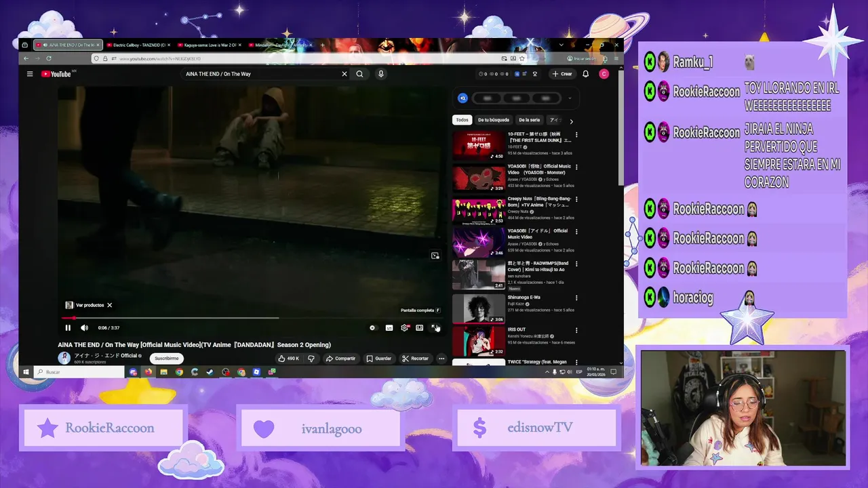Open IRIS OUT video title

click(x=517, y=330)
